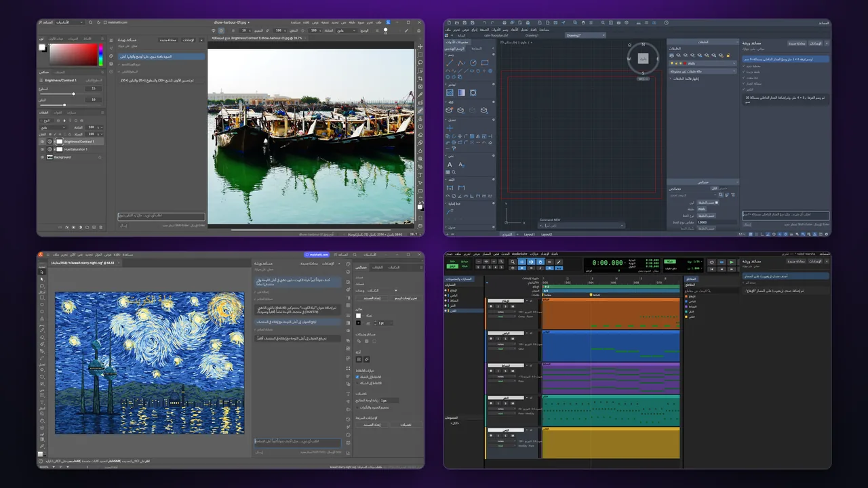Select the arrow Selection tool in the vector editor
868x488 pixels.
[x=42, y=271]
